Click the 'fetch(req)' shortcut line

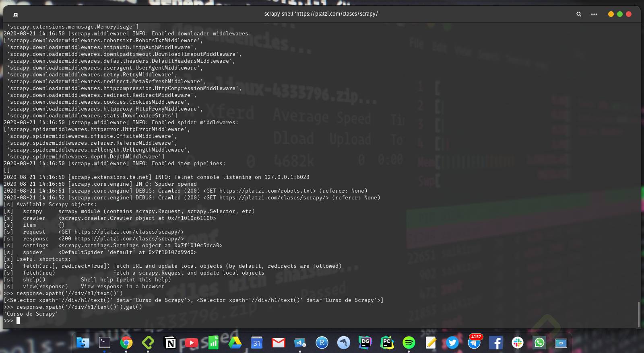point(134,273)
